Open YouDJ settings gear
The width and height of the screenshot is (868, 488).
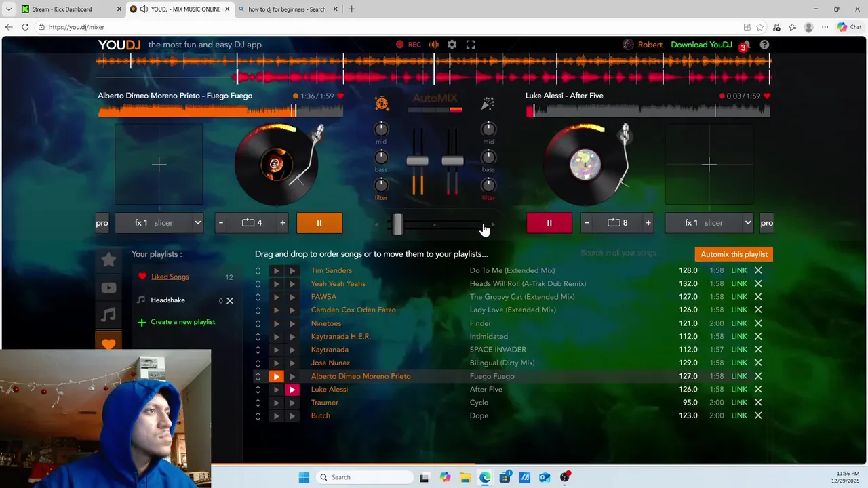coord(452,45)
